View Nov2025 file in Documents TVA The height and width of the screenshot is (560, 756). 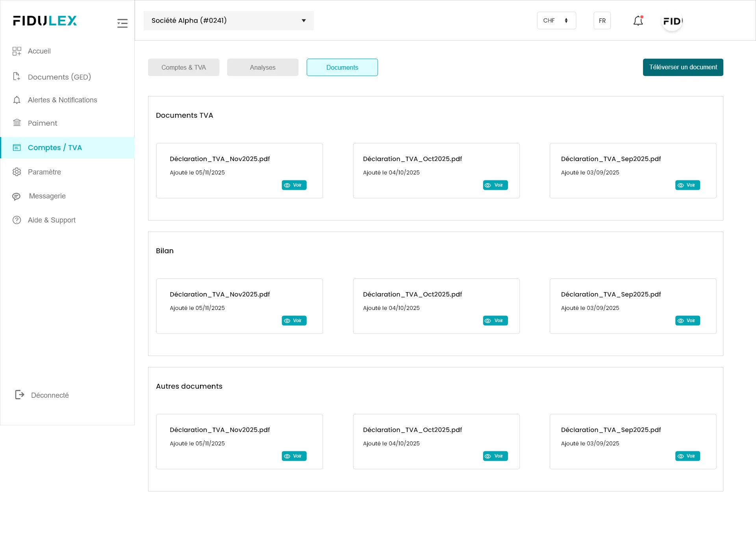click(x=294, y=185)
